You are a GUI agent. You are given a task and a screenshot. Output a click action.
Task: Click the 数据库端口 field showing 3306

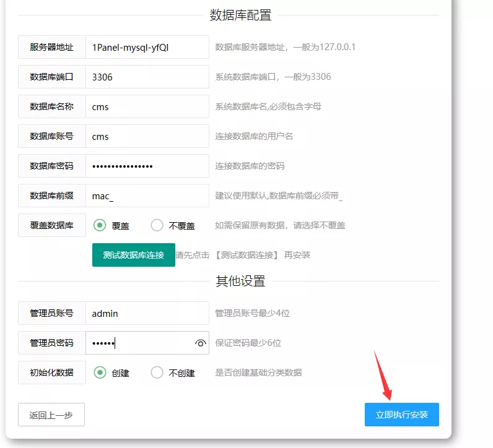pyautogui.click(x=147, y=77)
